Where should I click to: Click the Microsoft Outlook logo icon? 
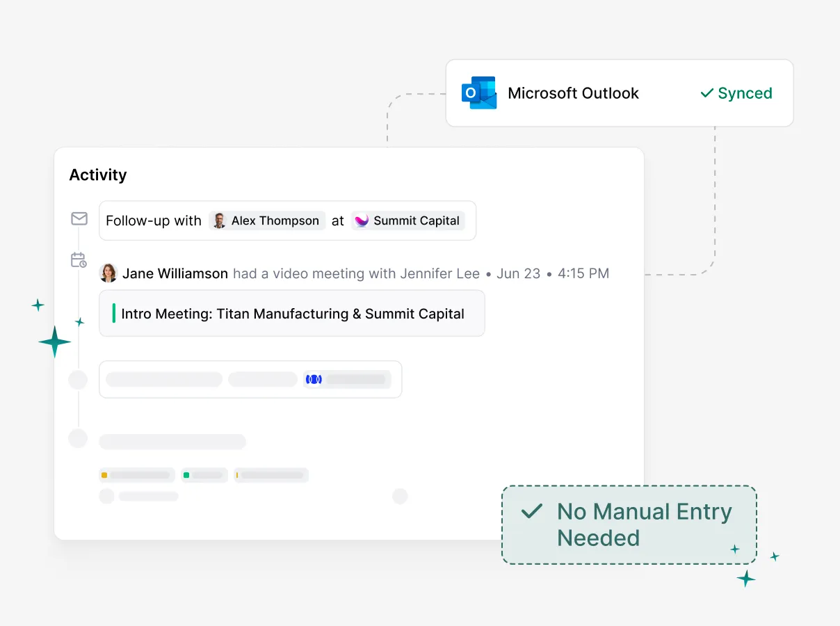click(x=479, y=93)
